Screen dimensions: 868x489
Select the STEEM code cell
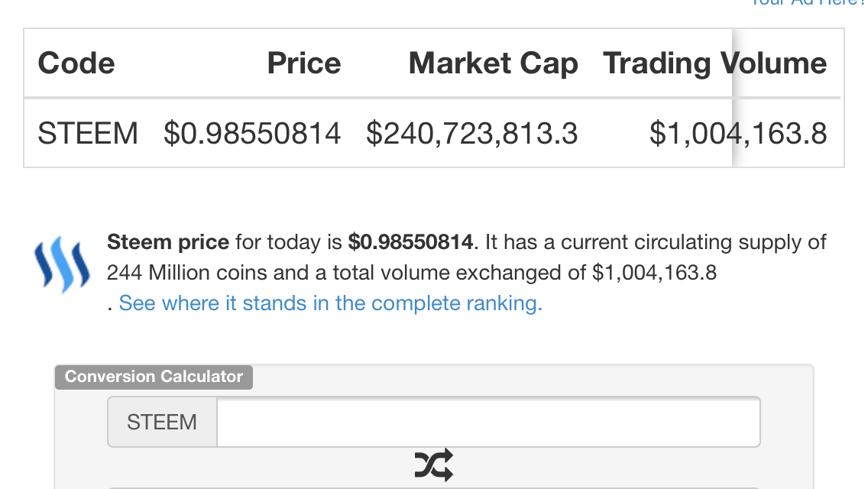pyautogui.click(x=87, y=134)
